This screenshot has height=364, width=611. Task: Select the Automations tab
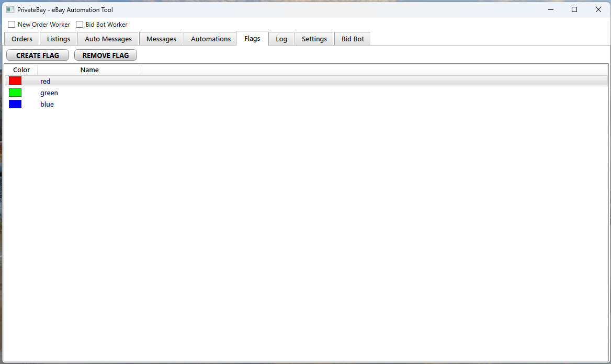[x=211, y=39]
